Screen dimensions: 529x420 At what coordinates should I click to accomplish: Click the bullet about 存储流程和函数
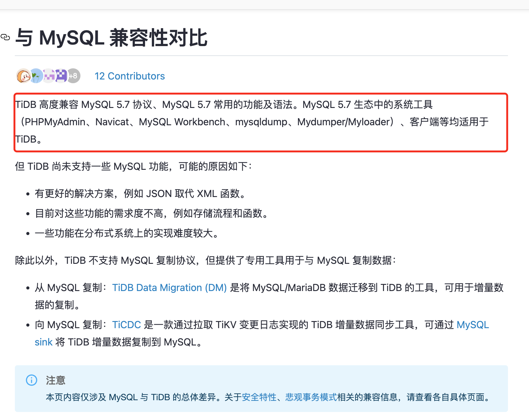pos(152,213)
